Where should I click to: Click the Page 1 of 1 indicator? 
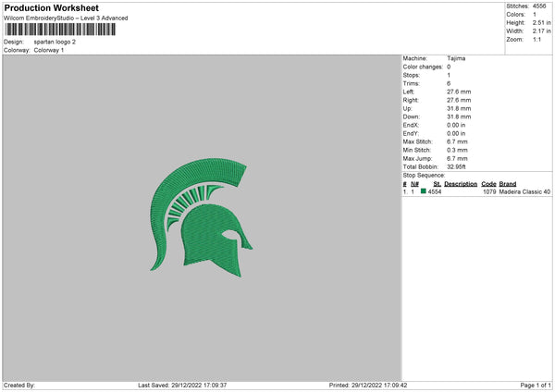(536, 386)
